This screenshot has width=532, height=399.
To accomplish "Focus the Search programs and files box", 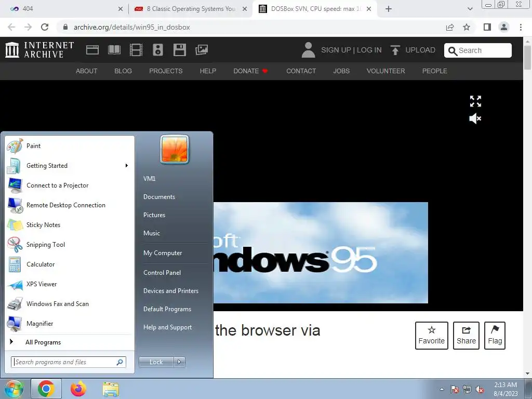I will click(69, 362).
